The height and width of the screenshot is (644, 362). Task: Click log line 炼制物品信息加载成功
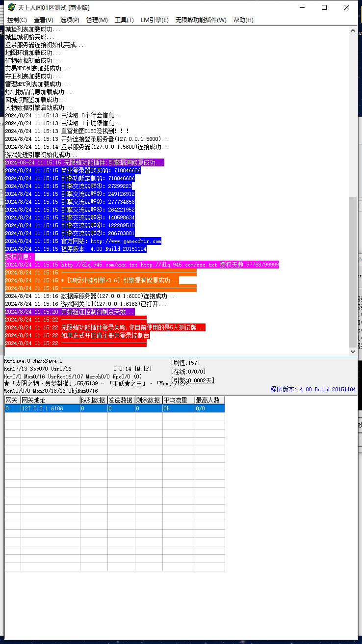tap(38, 92)
